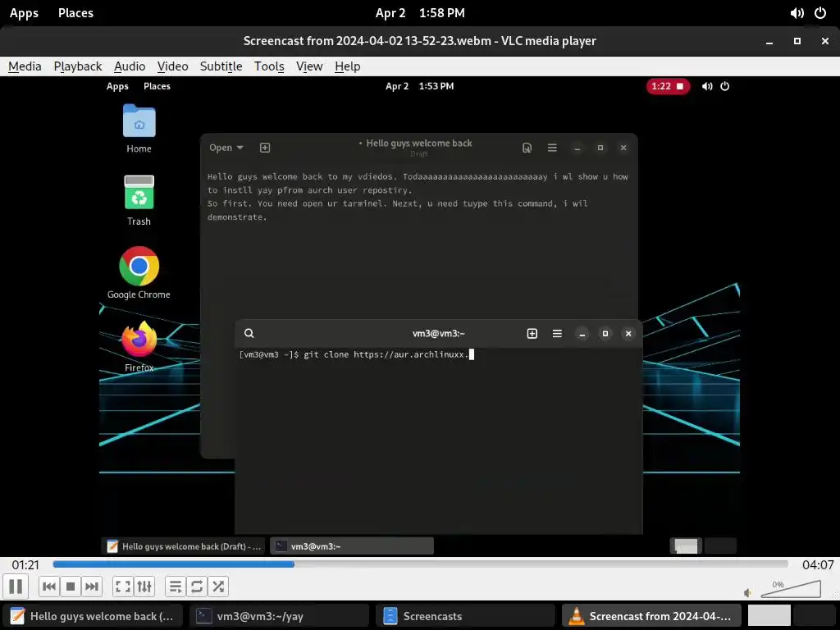Open the Help menu

click(347, 66)
